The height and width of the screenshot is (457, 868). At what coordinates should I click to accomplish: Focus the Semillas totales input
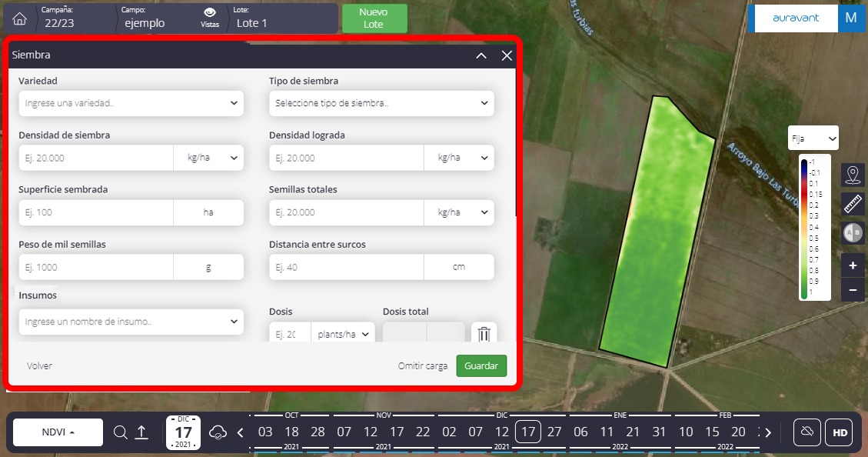(x=347, y=212)
